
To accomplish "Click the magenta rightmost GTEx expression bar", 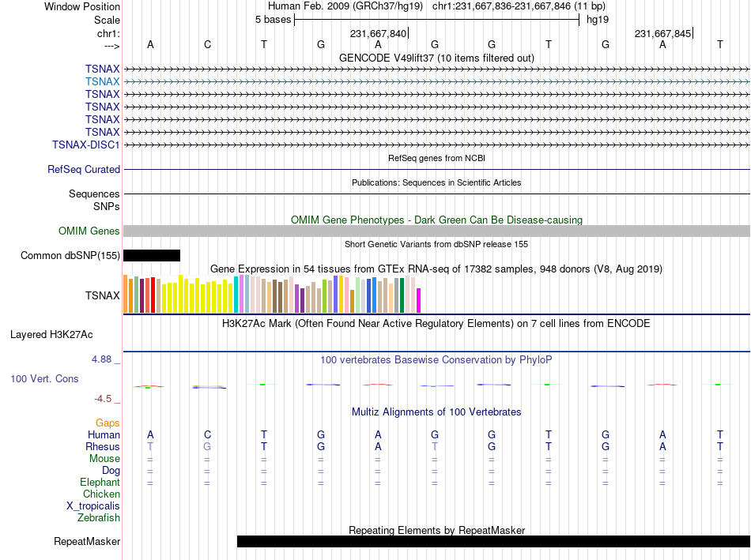I will [x=419, y=301].
